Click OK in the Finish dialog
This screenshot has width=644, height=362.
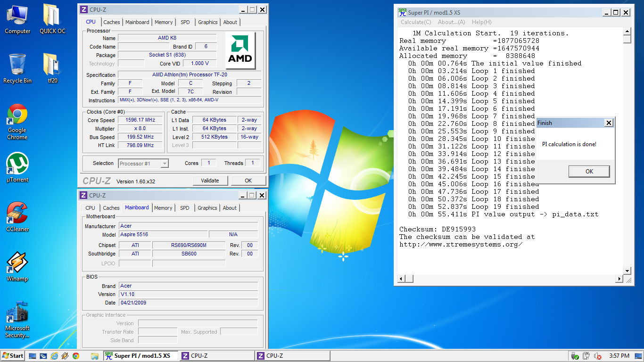pyautogui.click(x=589, y=172)
